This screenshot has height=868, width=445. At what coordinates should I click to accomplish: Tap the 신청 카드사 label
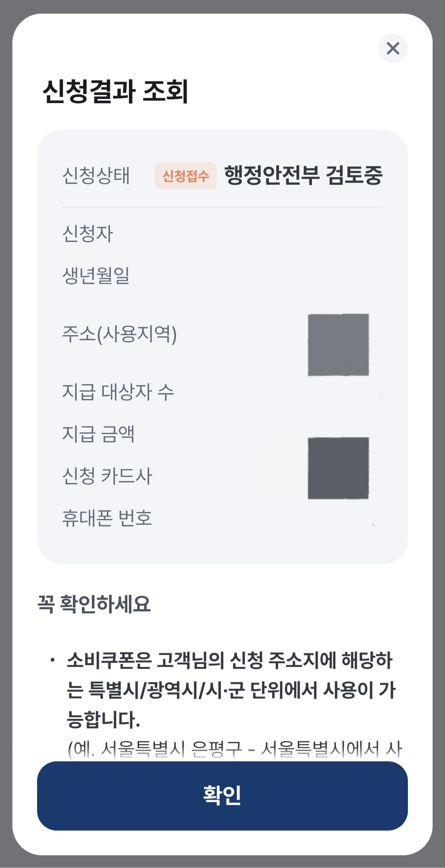pos(107,476)
